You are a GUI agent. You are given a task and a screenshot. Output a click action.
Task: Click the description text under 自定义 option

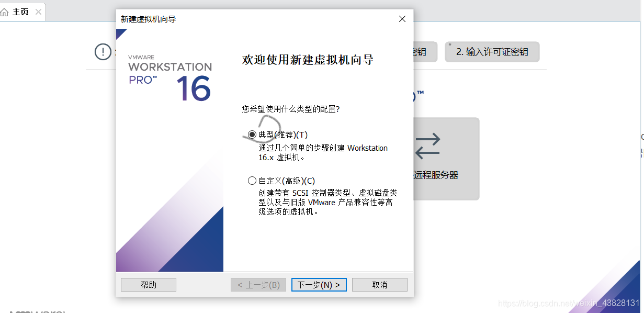[328, 203]
